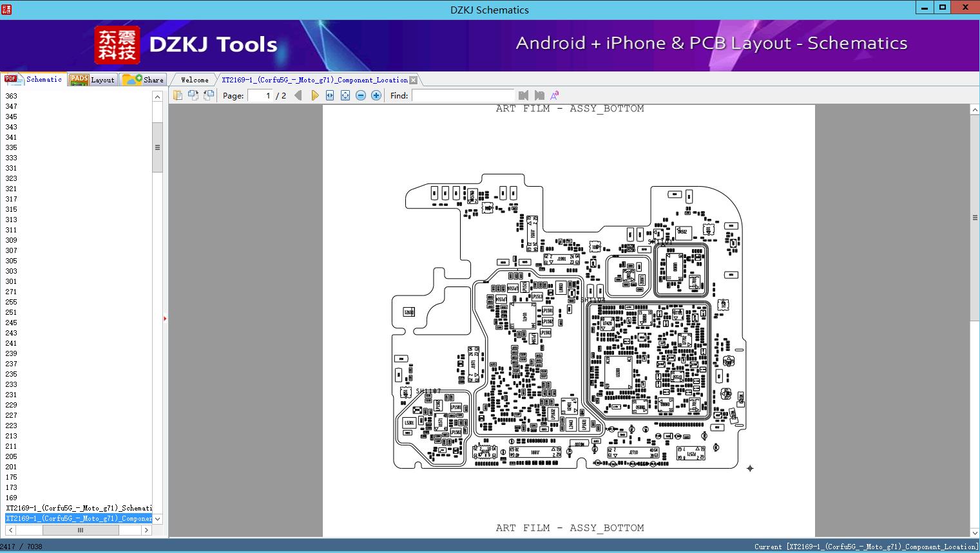The width and height of the screenshot is (980, 553).
Task: Select list item 347
Action: 12,106
